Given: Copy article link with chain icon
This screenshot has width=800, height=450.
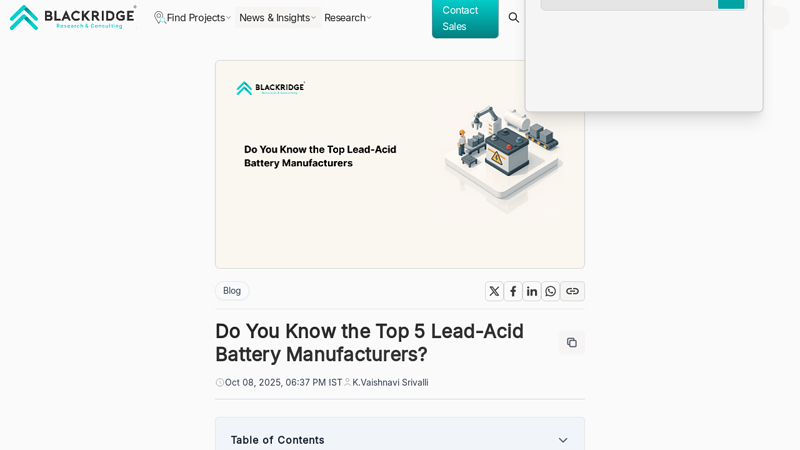Looking at the screenshot, I should pos(572,291).
